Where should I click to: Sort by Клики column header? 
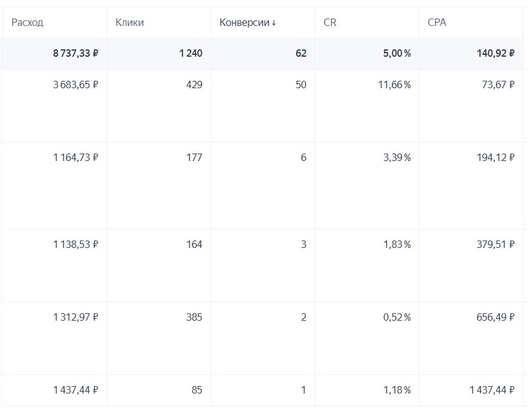click(x=130, y=23)
